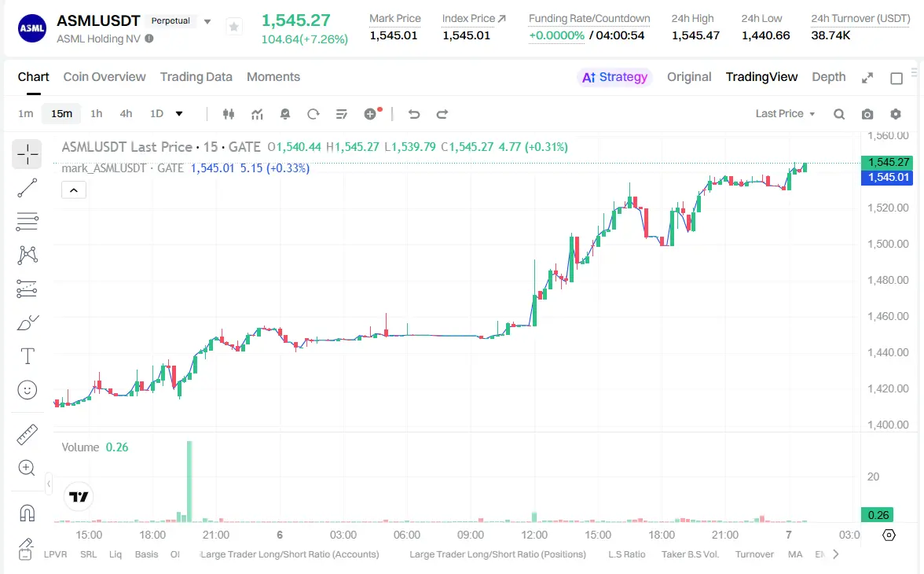Expand more timeframes dropdown arrow
This screenshot has height=574, width=924.
coord(179,114)
